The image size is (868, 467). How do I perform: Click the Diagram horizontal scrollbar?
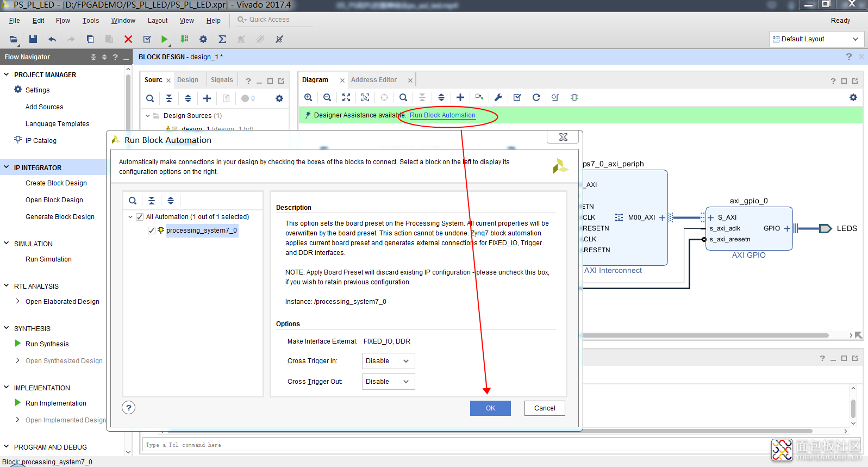pos(707,335)
